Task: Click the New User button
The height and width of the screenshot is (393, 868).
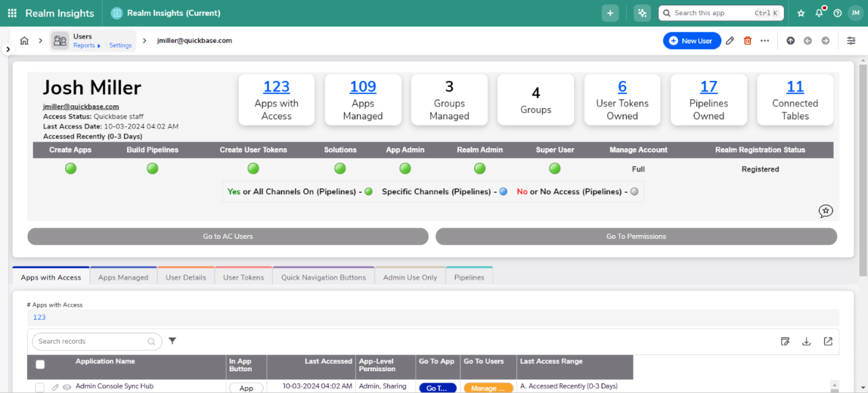Action: coord(692,40)
